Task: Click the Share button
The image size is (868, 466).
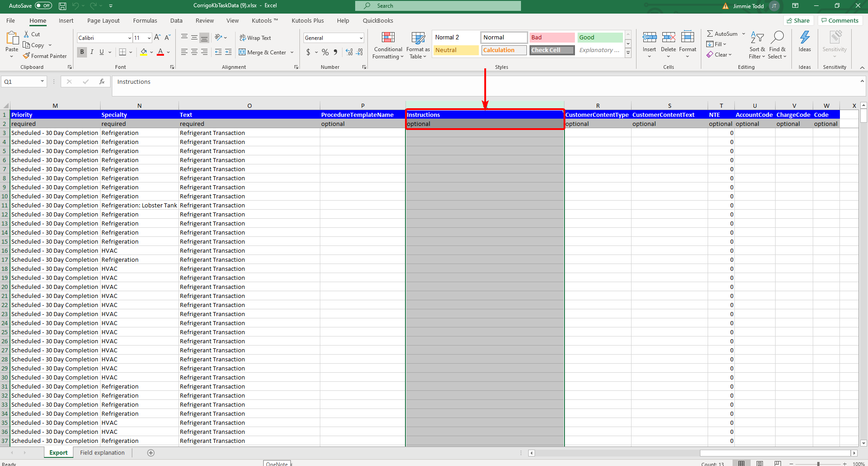Action: [798, 21]
